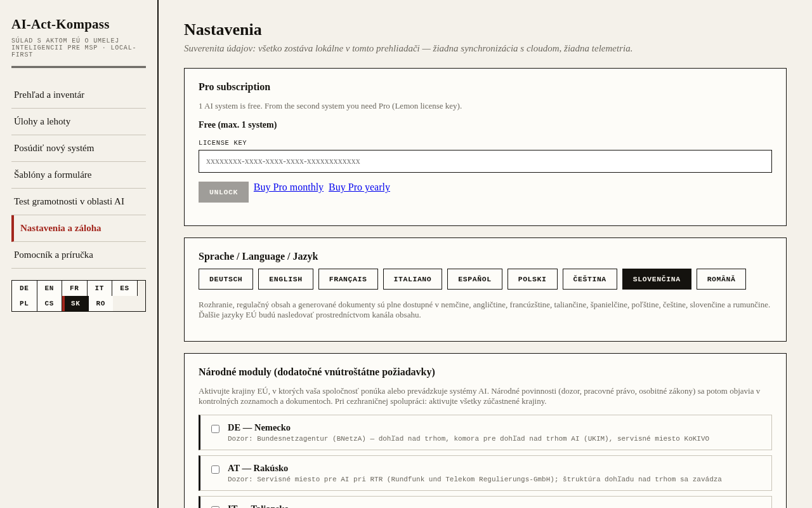812x508 pixels.
Task: Go to Úlohy a lehoty
Action: [x=79, y=121]
